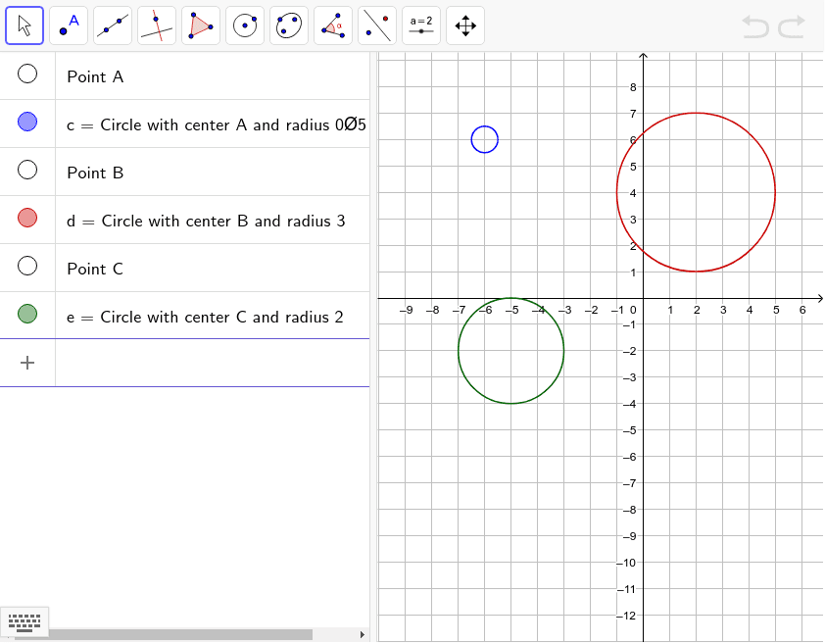Viewport: 825px width, 644px height.
Task: Click the Undo arrow
Action: [x=755, y=26]
